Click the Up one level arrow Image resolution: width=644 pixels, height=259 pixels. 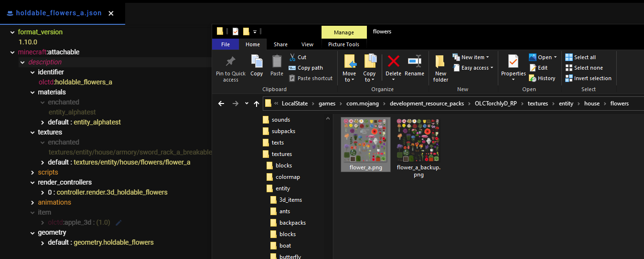click(x=257, y=104)
